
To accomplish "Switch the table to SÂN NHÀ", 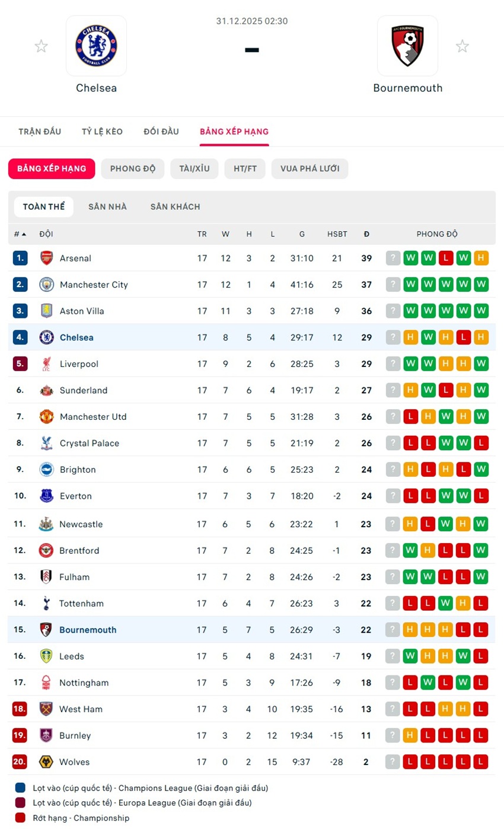I will click(x=107, y=207).
